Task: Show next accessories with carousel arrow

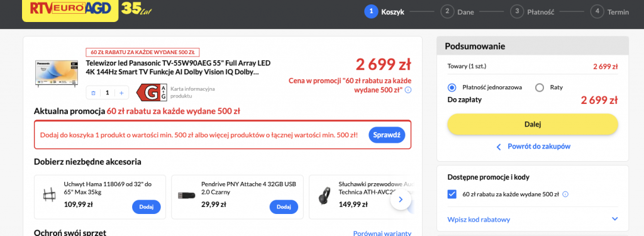Action: (401, 200)
